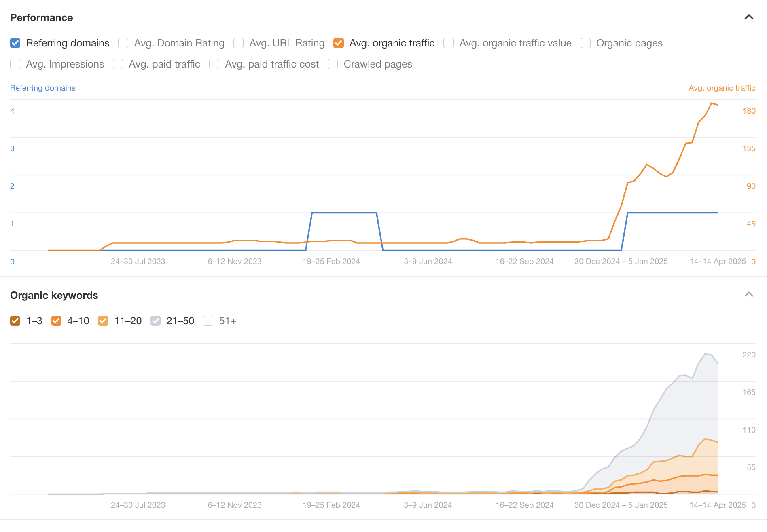
Task: Collapse the Organic keywords section chevron
Action: [x=749, y=294]
